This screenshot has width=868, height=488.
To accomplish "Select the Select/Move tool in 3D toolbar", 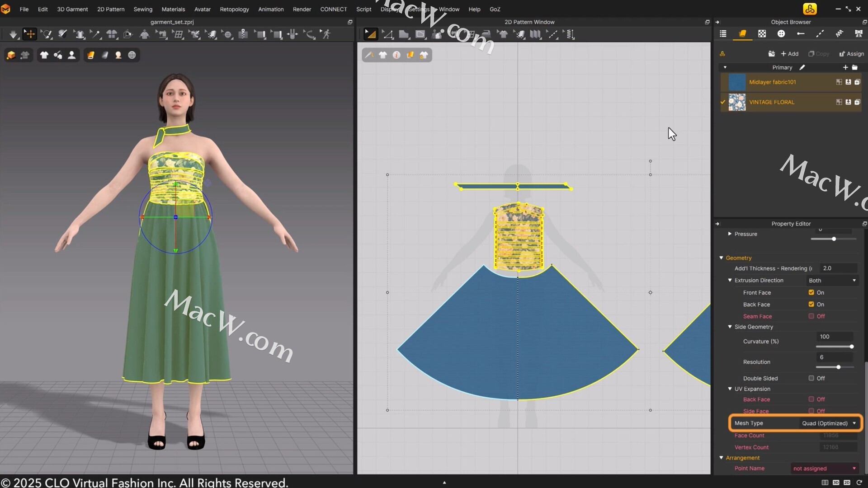I will point(29,34).
